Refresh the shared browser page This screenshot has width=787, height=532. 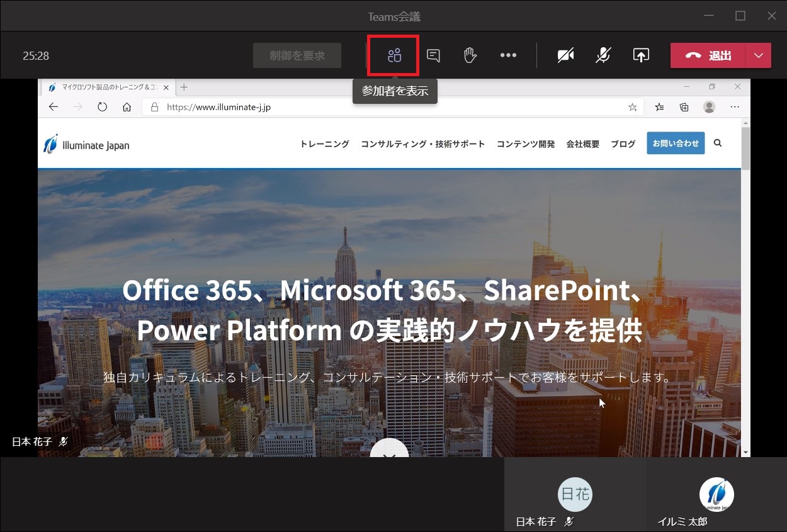click(103, 107)
